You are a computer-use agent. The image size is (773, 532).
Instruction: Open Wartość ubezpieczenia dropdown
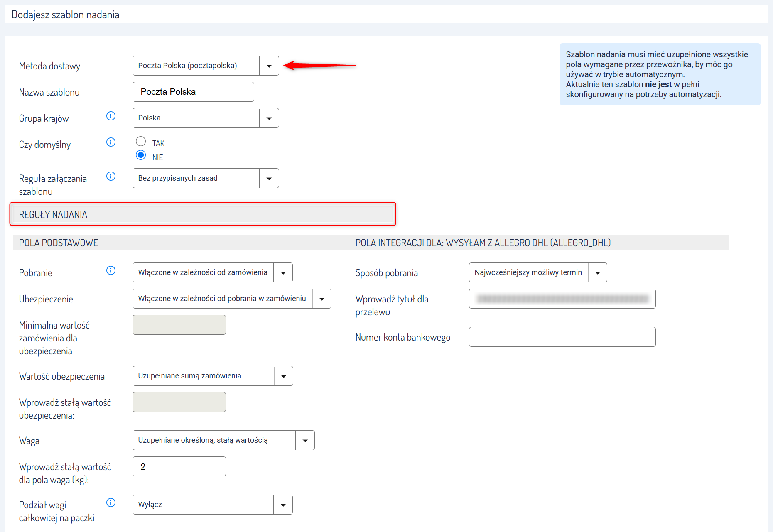pos(284,376)
